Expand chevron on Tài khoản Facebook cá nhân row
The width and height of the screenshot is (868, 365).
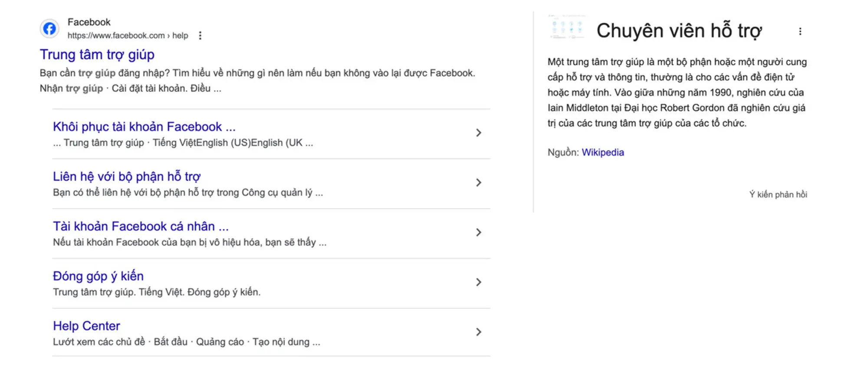pos(478,232)
